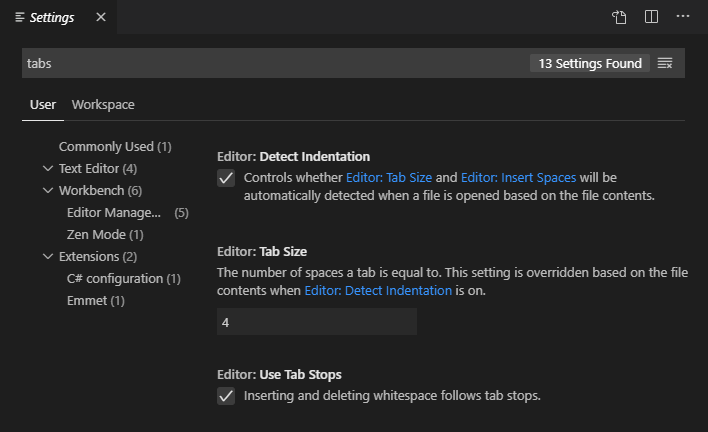The width and height of the screenshot is (708, 432).
Task: Open the More Actions ellipsis menu
Action: [x=683, y=17]
